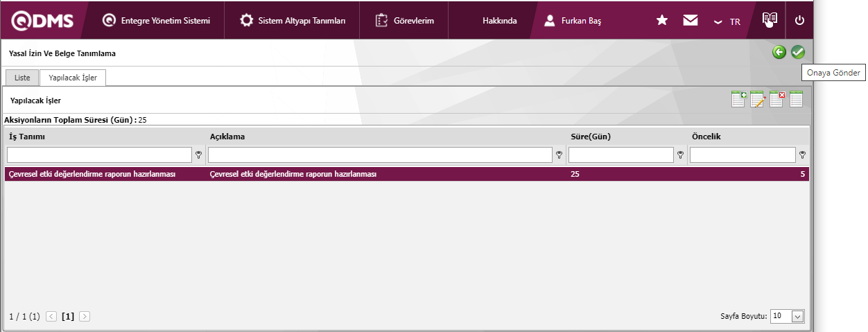Focus the Süre(Gün) filter field
The width and height of the screenshot is (868, 332).
pos(621,155)
